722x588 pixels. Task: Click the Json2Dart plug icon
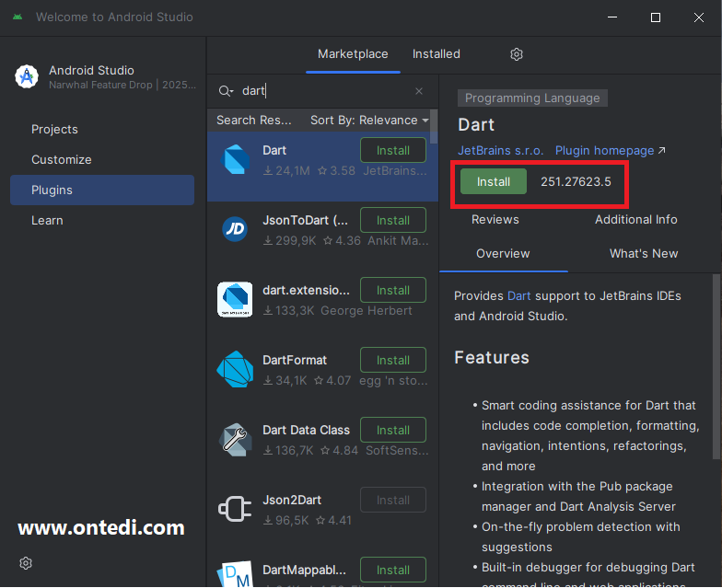tap(235, 509)
